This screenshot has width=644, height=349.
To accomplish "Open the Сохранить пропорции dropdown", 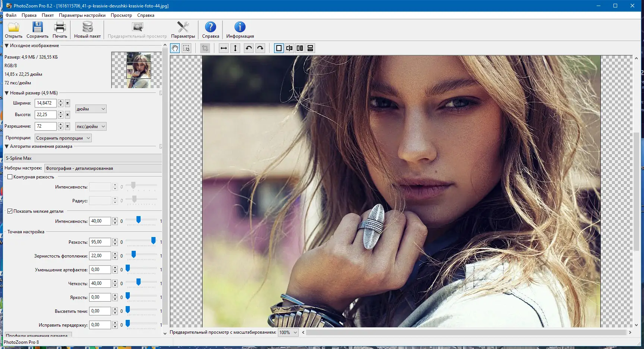I will [63, 138].
